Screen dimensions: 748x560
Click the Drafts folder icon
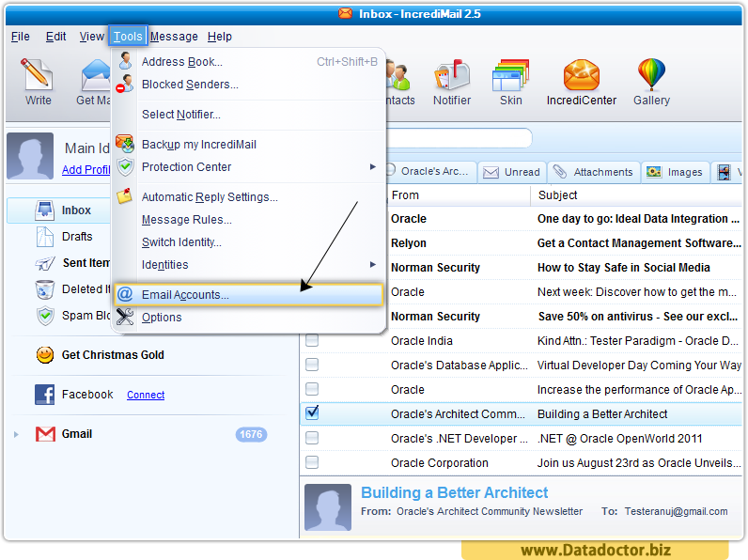pyautogui.click(x=45, y=237)
